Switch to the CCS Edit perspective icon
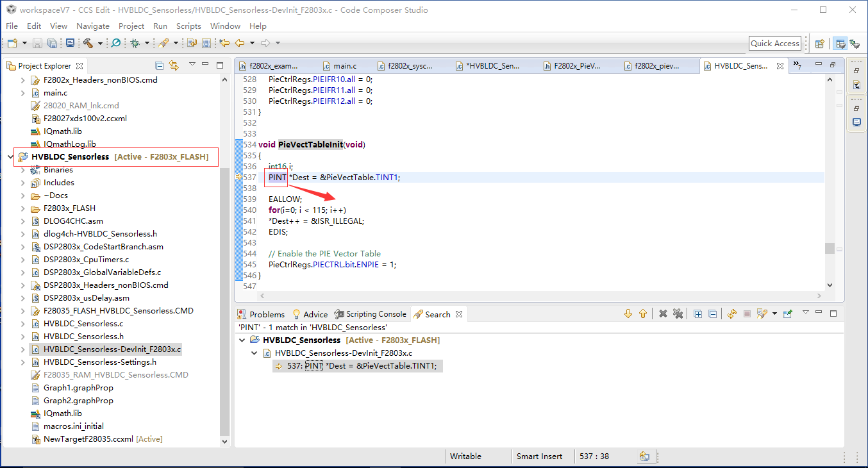 click(x=840, y=44)
